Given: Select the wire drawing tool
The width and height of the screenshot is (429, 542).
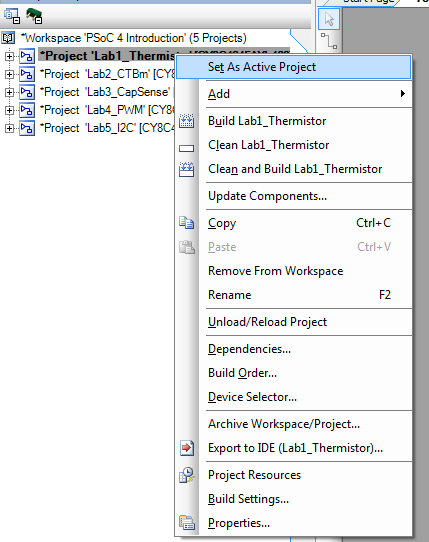Looking at the screenshot, I should [x=329, y=41].
